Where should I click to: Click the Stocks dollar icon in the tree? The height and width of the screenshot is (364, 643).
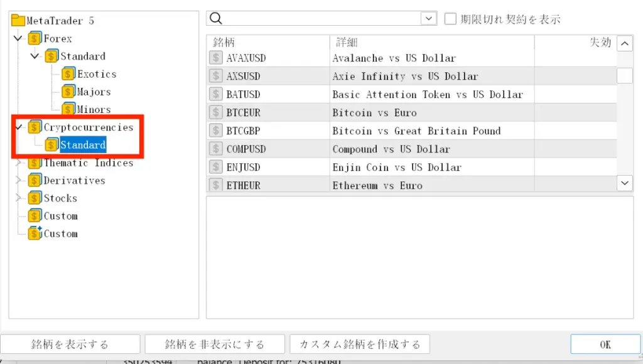pyautogui.click(x=35, y=198)
